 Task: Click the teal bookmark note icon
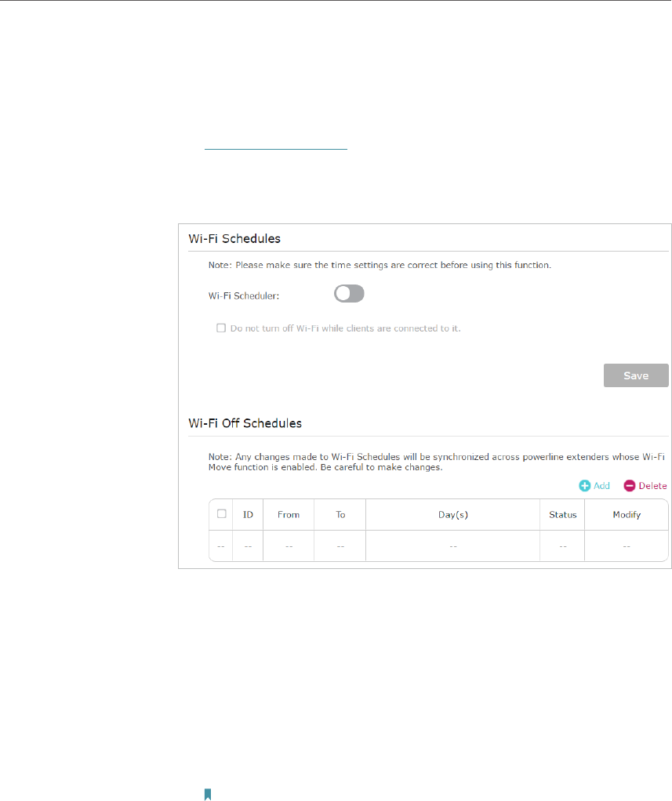[x=208, y=795]
